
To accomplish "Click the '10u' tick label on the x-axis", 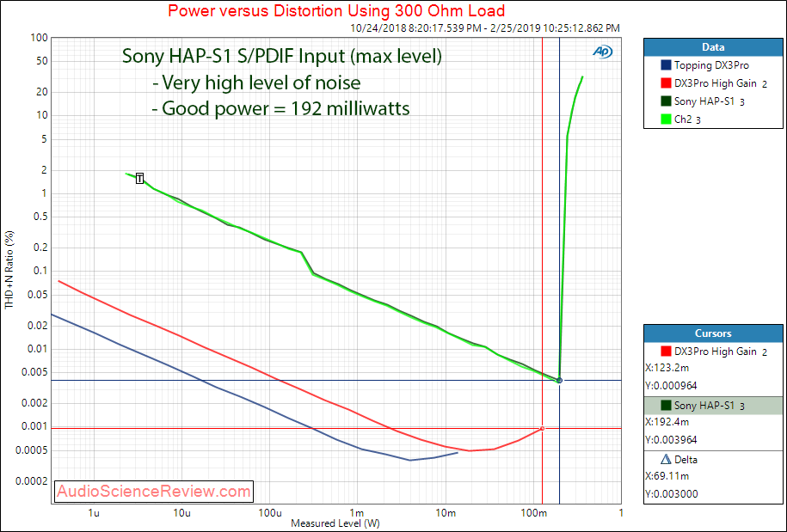I will tap(181, 513).
